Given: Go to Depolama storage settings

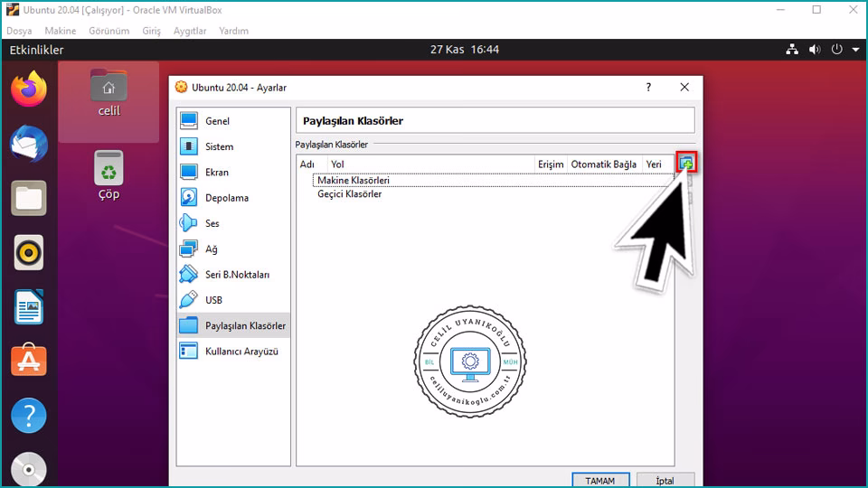Looking at the screenshot, I should (x=226, y=198).
